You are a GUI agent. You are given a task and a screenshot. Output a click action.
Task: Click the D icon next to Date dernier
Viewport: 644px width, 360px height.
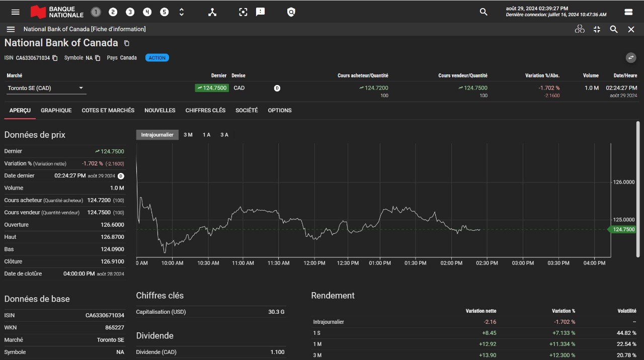[121, 176]
